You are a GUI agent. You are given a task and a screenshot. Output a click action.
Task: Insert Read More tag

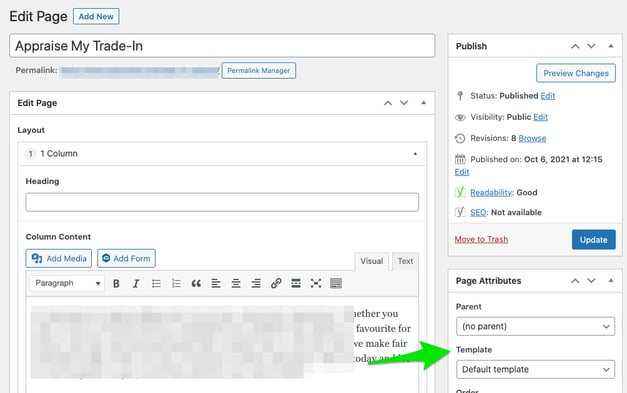click(x=296, y=283)
